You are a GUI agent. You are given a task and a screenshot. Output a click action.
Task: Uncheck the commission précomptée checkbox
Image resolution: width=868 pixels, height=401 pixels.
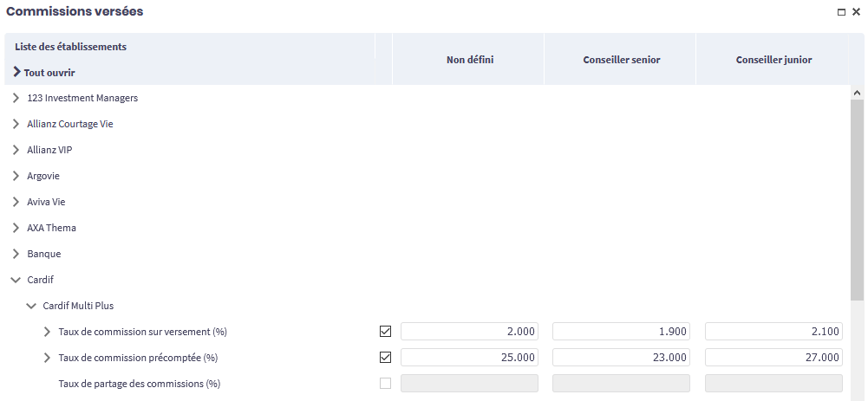tap(386, 357)
